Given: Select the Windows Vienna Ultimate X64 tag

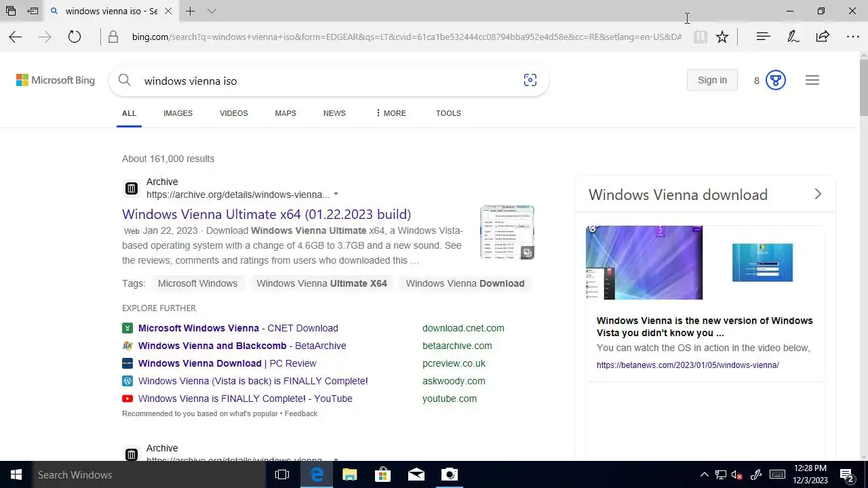Looking at the screenshot, I should coord(321,283).
